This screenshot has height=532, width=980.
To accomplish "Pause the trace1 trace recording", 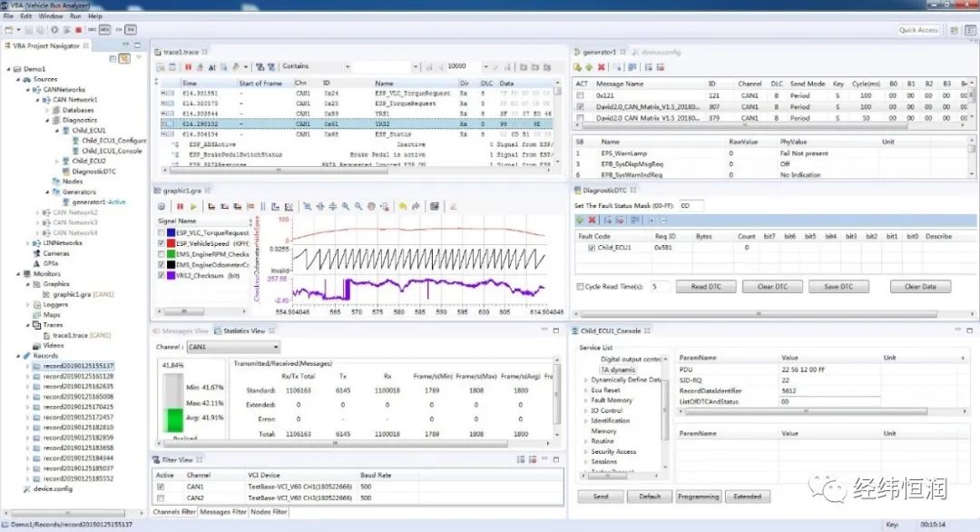I will (x=189, y=67).
